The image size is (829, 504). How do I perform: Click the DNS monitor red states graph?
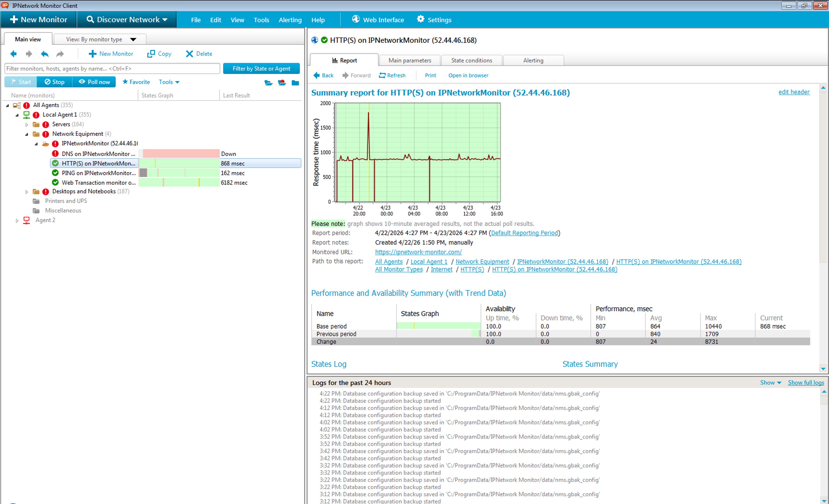tap(181, 154)
